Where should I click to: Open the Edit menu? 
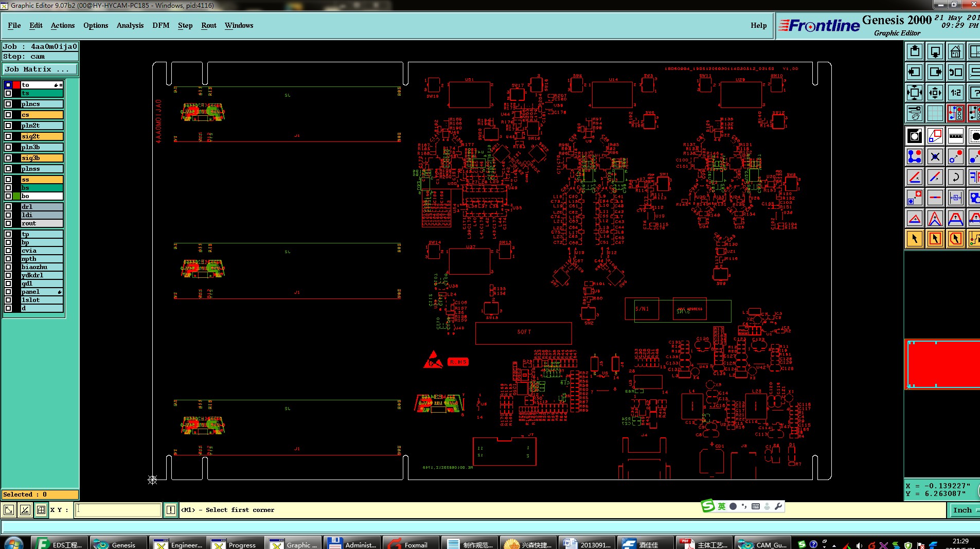click(x=36, y=25)
